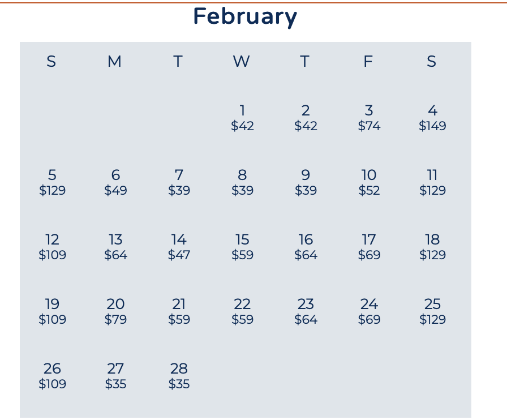Click February 14 priced at $47
This screenshot has width=507, height=420.
pyautogui.click(x=179, y=247)
